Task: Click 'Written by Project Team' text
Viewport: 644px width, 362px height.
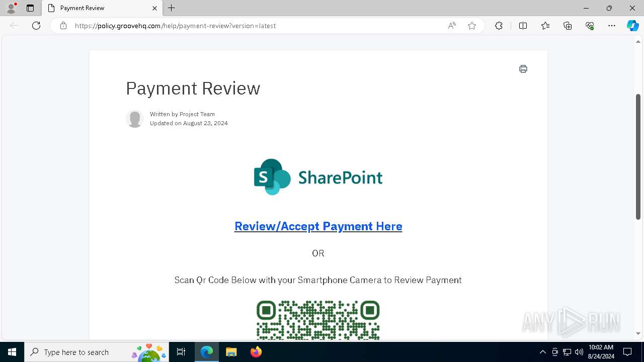Action: point(182,114)
